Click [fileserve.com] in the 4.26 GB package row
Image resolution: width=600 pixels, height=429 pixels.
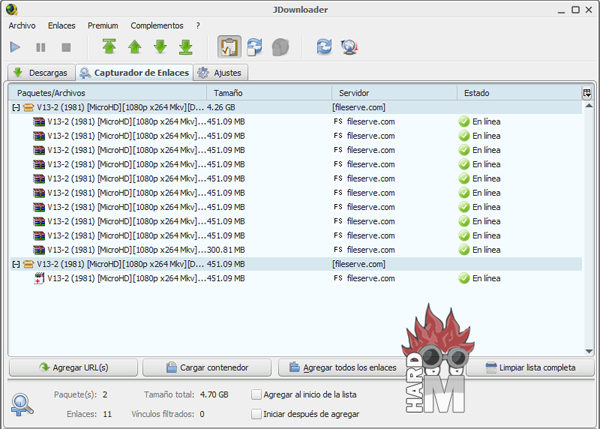point(359,108)
